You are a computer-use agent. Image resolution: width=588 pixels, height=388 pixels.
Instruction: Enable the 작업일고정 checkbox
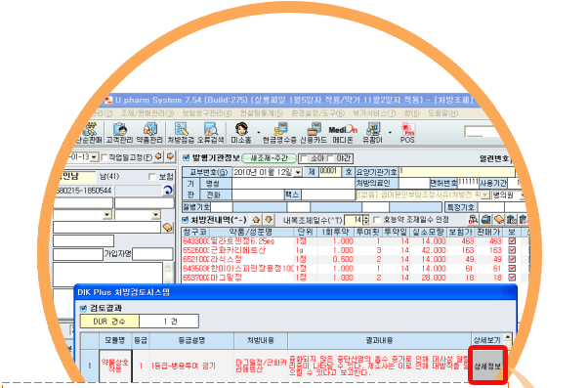(105, 157)
